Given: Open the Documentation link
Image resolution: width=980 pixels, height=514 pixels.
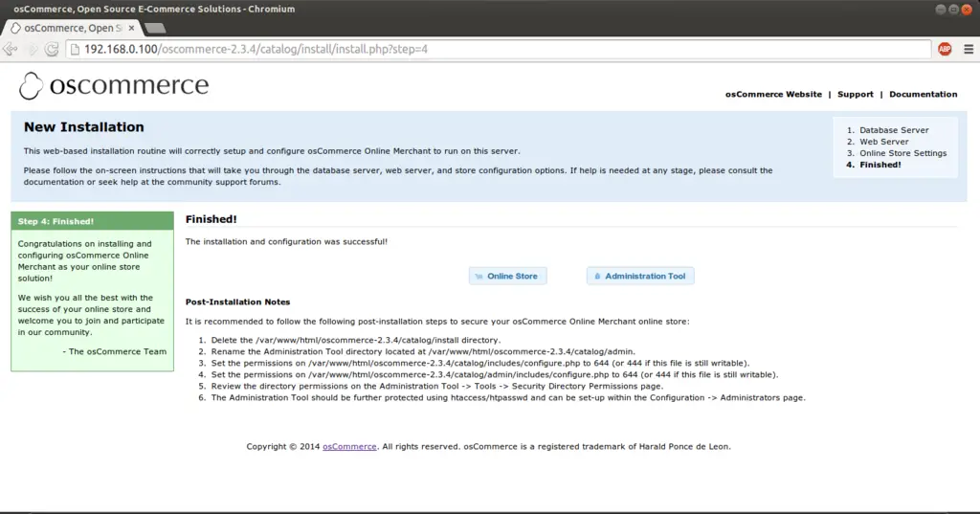Looking at the screenshot, I should click(924, 95).
